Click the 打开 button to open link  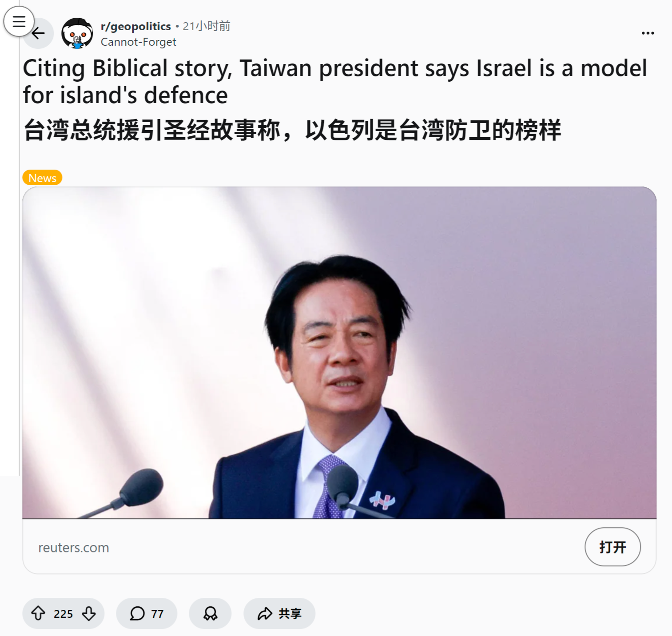point(612,547)
